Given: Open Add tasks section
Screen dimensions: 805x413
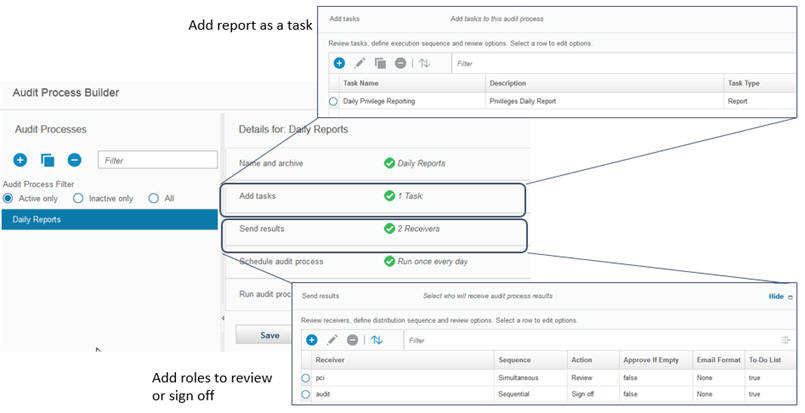Looking at the screenshot, I should (257, 196).
